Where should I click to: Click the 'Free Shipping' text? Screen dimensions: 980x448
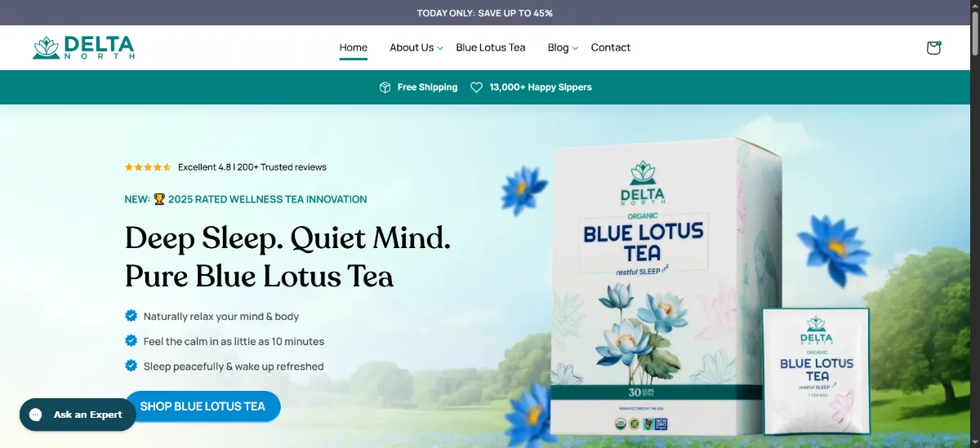[x=427, y=87]
